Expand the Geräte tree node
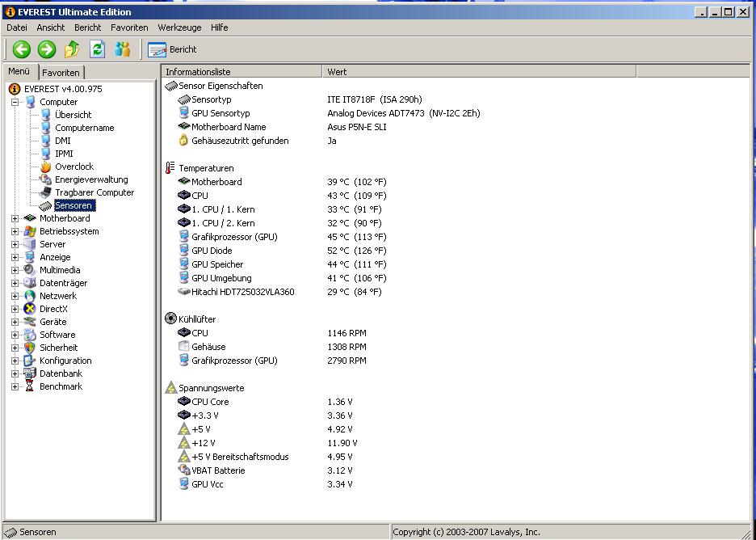The image size is (756, 540). tap(15, 323)
